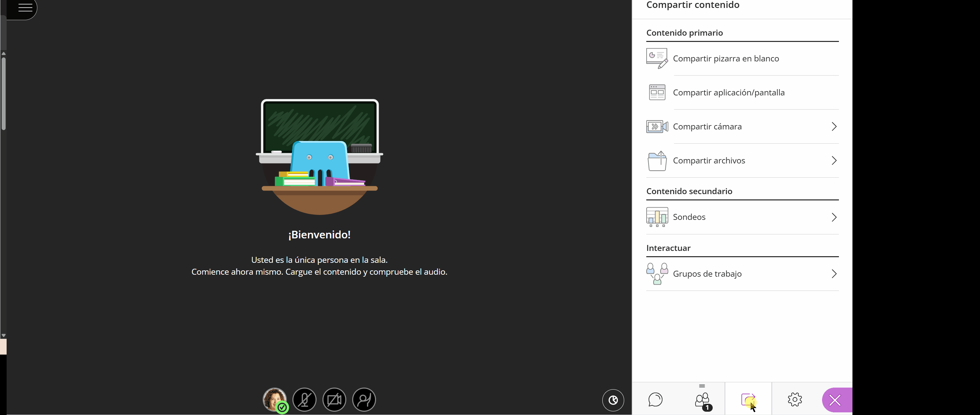Toggle video camera on

334,400
